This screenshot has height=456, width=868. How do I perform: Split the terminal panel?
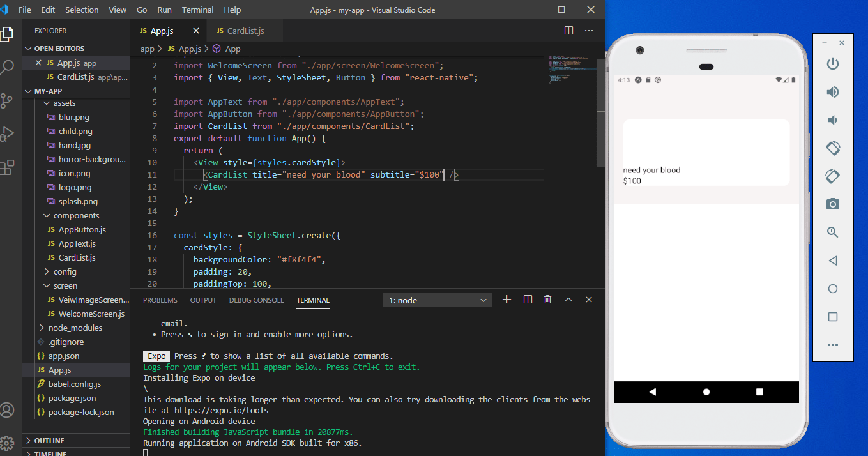528,300
